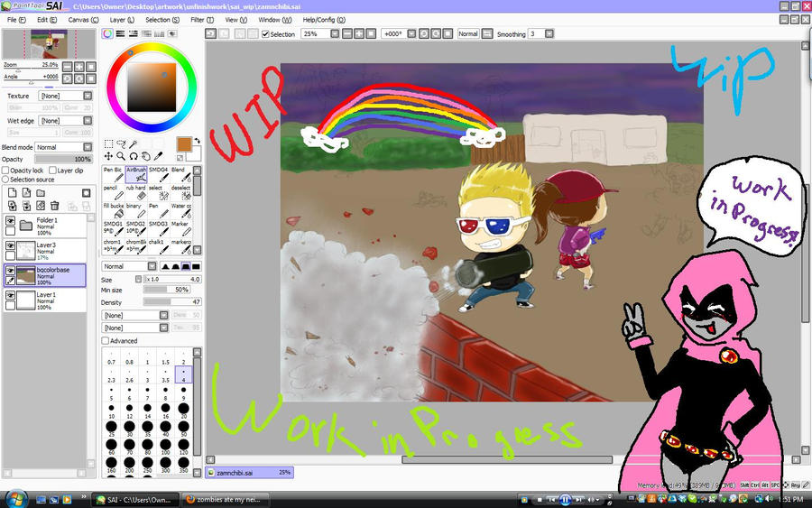Open the Layer menu

[122, 20]
